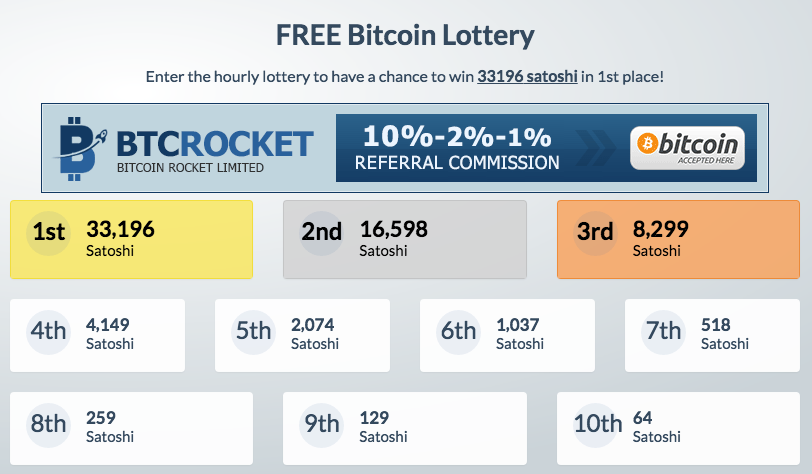Viewport: 812px width, 474px height.
Task: Click the BITCOIN ROCKET LIMITED brand text
Action: [x=190, y=168]
